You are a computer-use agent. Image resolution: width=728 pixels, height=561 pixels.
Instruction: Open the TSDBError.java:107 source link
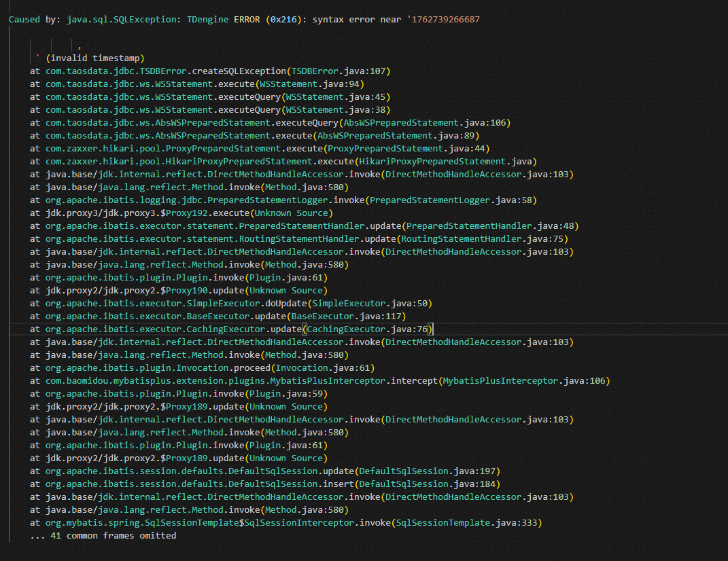pyautogui.click(x=339, y=71)
